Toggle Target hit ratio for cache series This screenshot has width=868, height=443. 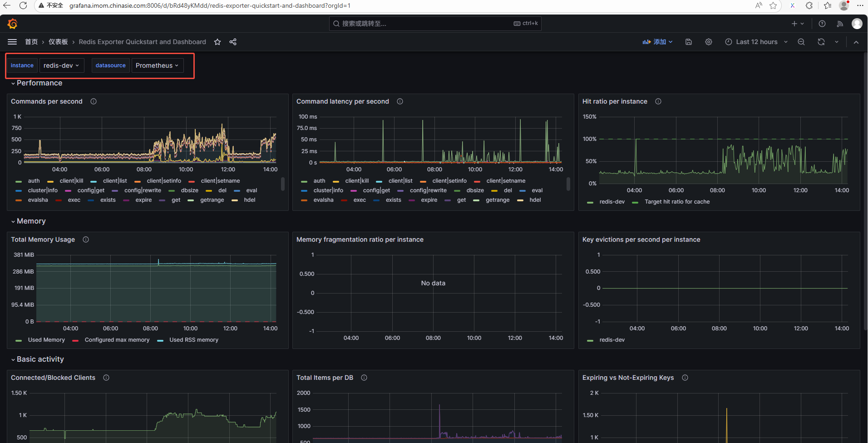[677, 202]
